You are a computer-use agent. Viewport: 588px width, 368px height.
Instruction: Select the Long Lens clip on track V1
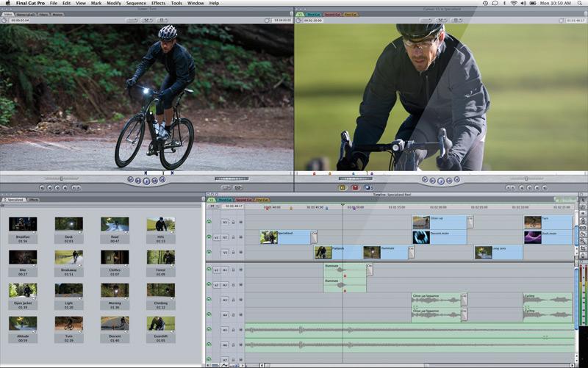pyautogui.click(x=499, y=253)
